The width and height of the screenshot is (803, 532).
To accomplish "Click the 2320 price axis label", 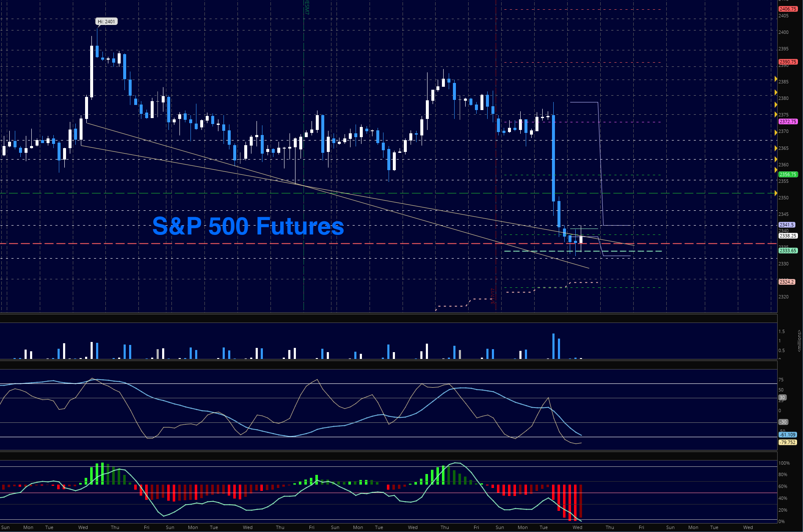I will tap(783, 297).
